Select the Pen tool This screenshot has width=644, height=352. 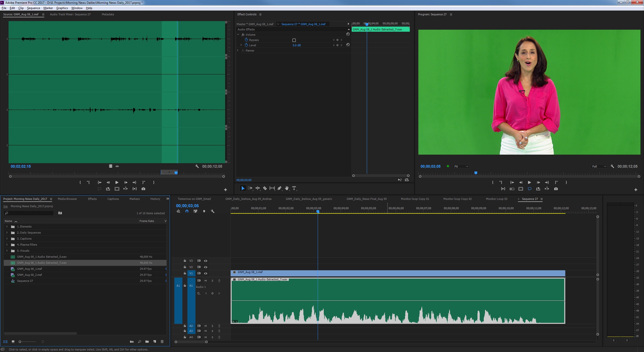279,188
